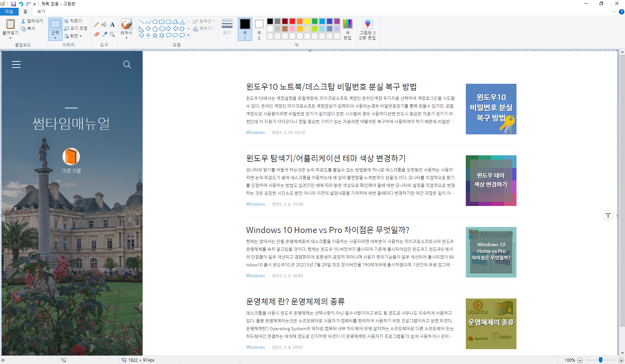This screenshot has width=625, height=364.
Task: Choose the Oval callout shape
Action: 175,35
